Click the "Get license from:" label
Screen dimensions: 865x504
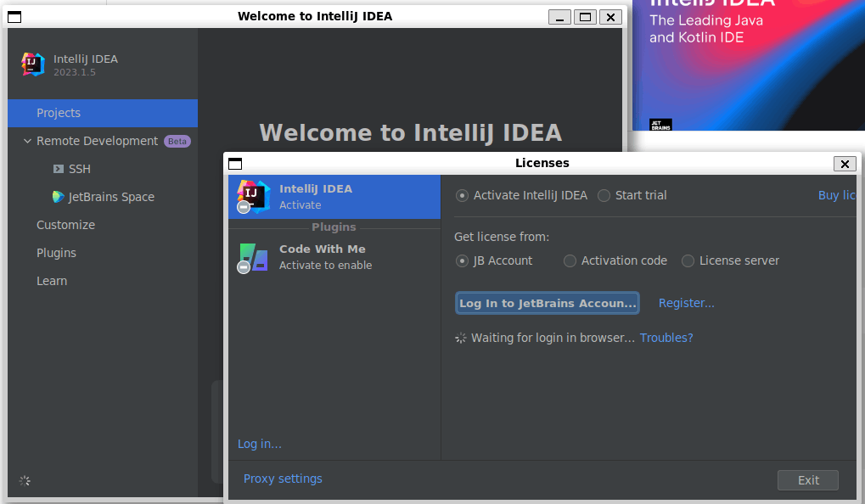tap(502, 237)
